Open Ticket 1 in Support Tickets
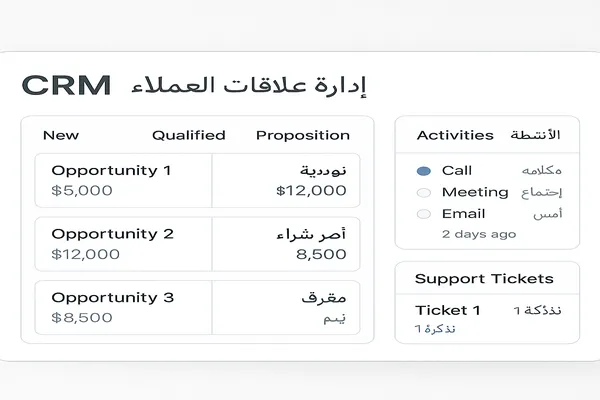This screenshot has height=400, width=600. tap(448, 310)
